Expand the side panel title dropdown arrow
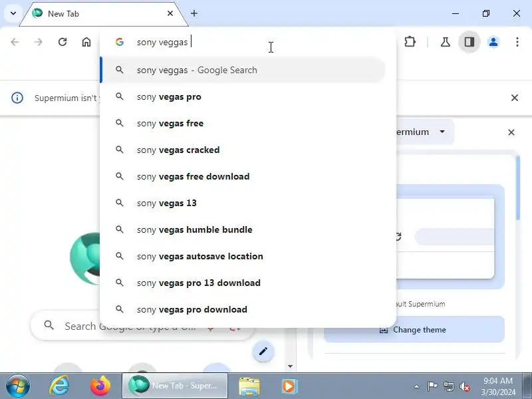532x399 pixels. point(442,131)
